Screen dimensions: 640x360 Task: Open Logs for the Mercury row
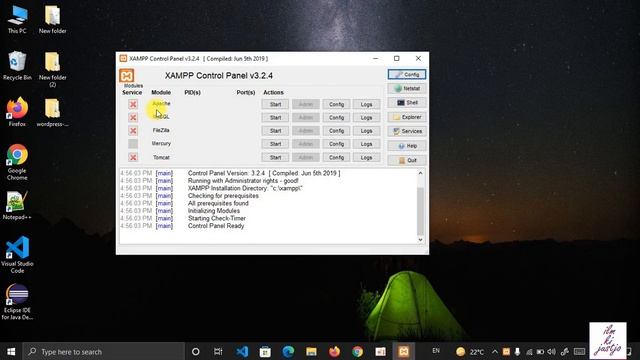(x=367, y=144)
